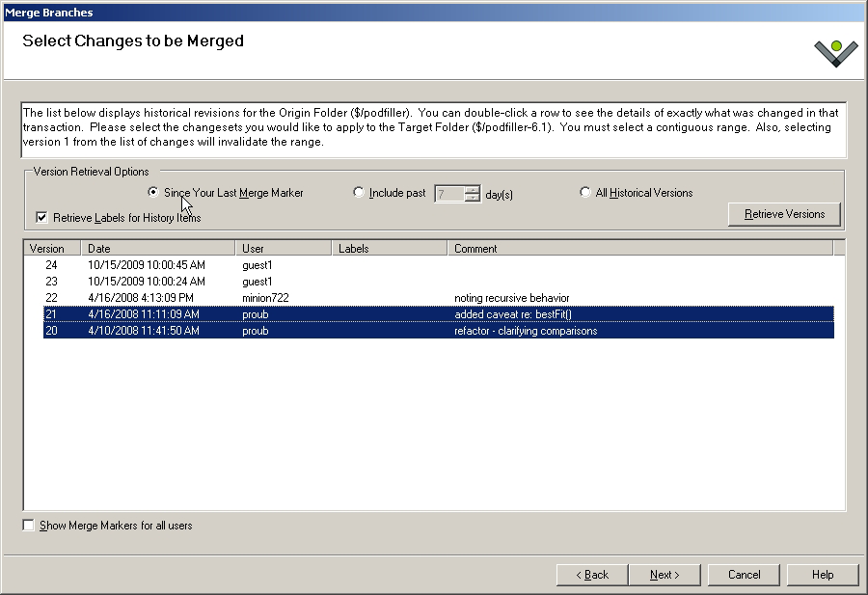
Task: Sort list by Version column header
Action: (52, 249)
